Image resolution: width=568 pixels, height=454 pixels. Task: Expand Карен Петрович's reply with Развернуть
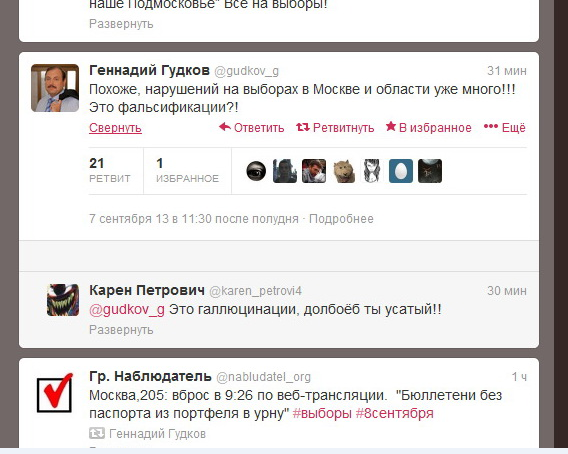click(x=121, y=330)
